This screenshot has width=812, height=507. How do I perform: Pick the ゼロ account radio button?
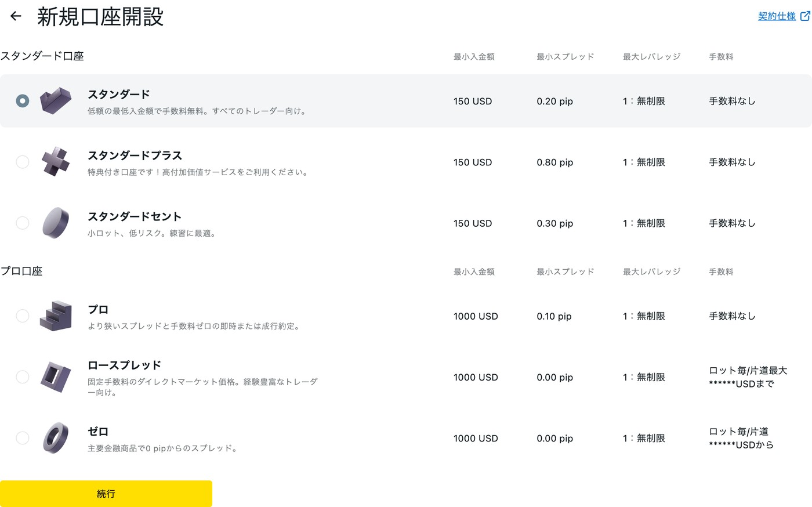click(23, 438)
